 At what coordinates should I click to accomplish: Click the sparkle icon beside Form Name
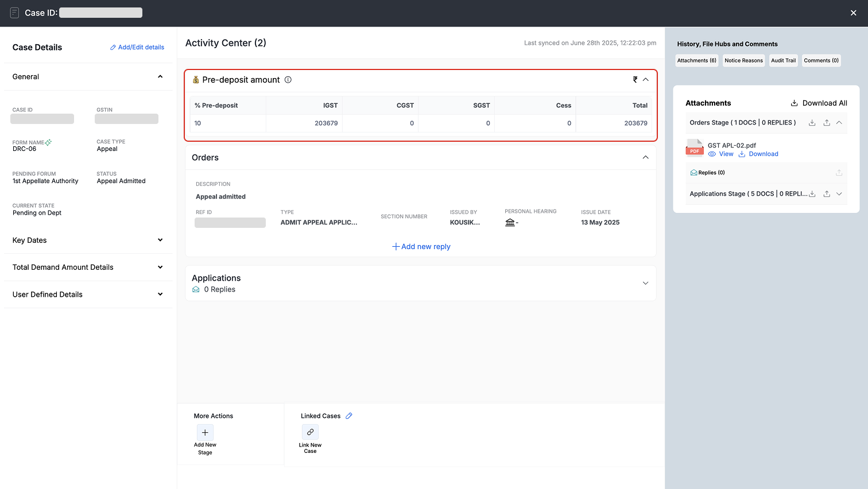coord(48,142)
